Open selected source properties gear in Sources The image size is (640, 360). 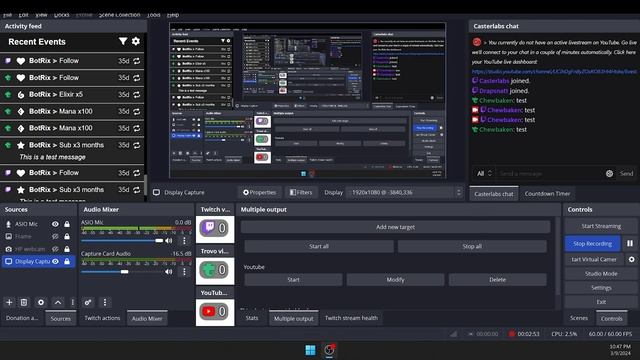[x=41, y=302]
